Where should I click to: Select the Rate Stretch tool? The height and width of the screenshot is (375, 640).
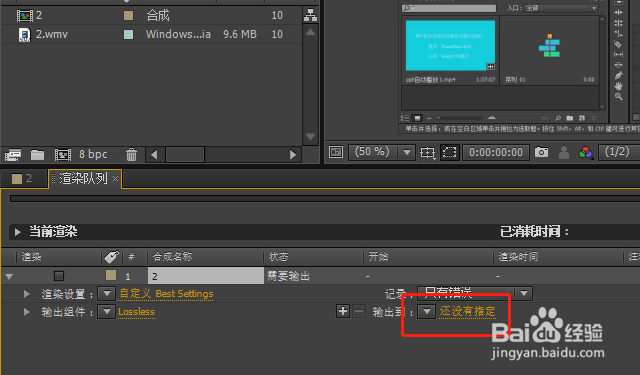[x=618, y=33]
